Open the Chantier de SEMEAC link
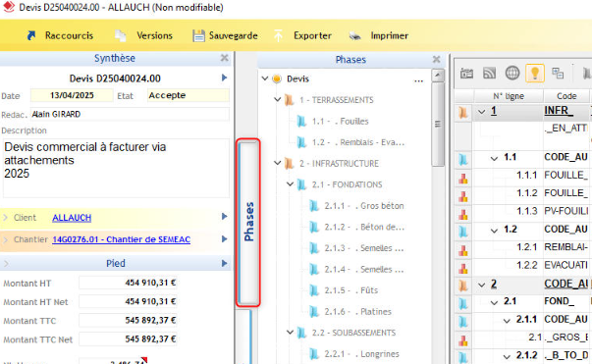The width and height of the screenshot is (592, 364). (x=121, y=239)
